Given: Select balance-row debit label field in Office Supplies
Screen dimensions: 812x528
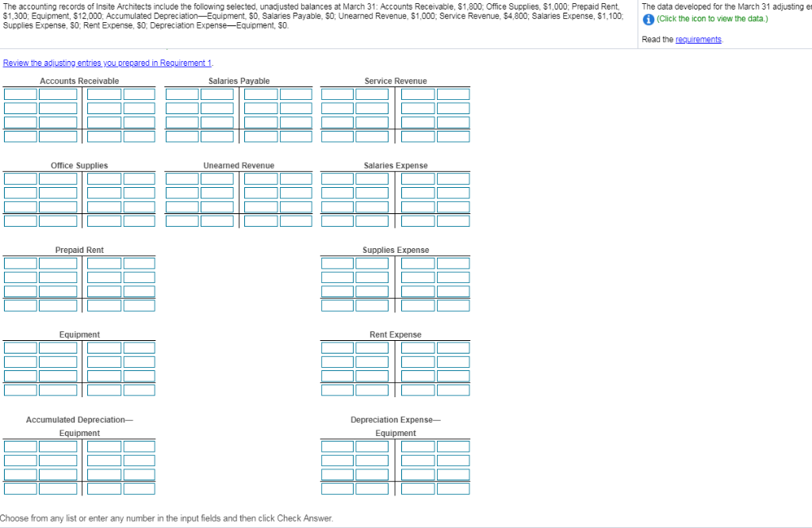Looking at the screenshot, I should 21,221.
